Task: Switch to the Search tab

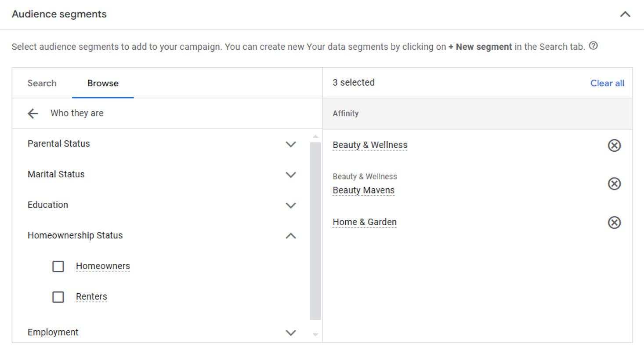Action: pos(42,83)
